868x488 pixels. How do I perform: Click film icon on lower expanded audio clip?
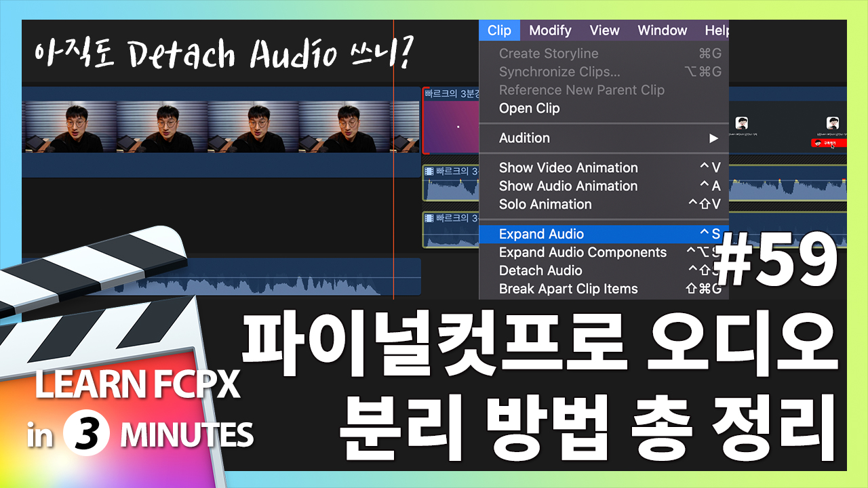pyautogui.click(x=429, y=218)
